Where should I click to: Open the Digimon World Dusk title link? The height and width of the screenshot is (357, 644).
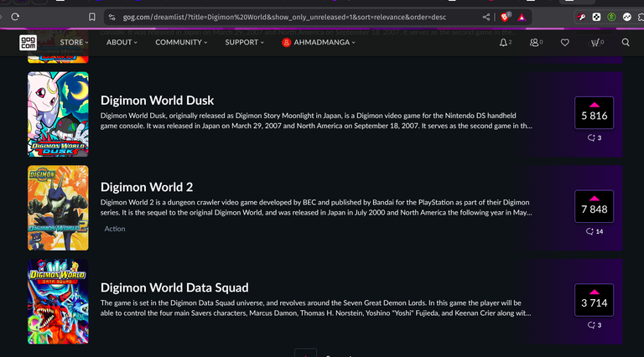click(x=157, y=100)
